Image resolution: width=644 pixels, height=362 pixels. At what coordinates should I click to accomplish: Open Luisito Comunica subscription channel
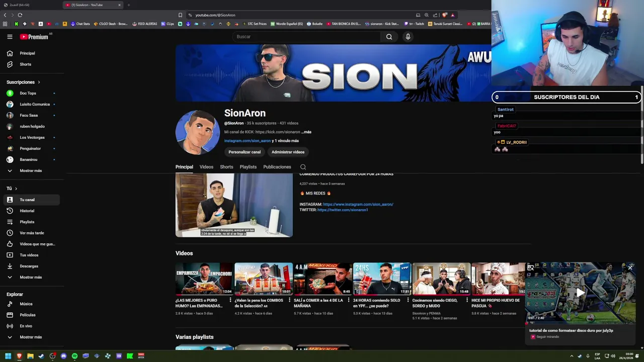point(32,104)
